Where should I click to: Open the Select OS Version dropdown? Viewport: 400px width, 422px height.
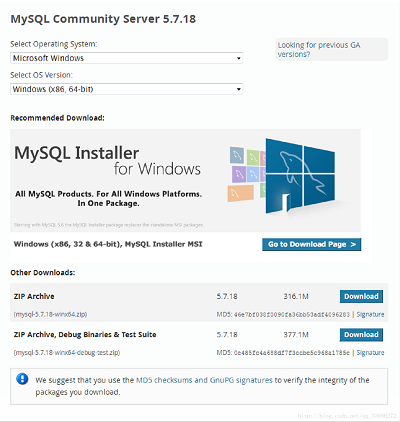(x=126, y=89)
